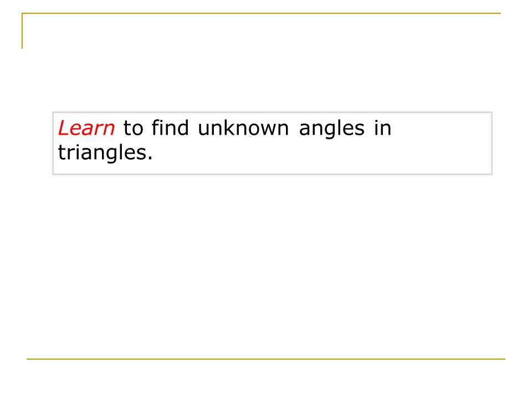The width and height of the screenshot is (532, 399).
Task: Click the gold horizontal line near the slide bottom
Action: point(265,359)
